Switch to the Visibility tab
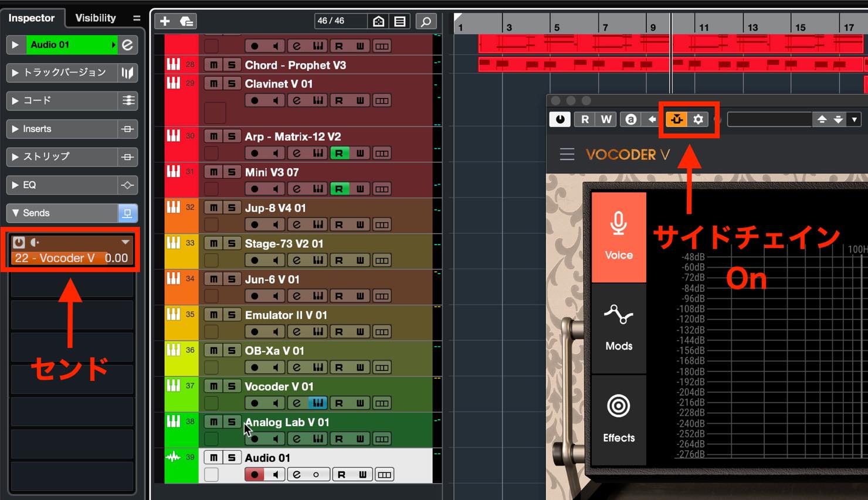Image resolution: width=868 pixels, height=500 pixels. [96, 18]
